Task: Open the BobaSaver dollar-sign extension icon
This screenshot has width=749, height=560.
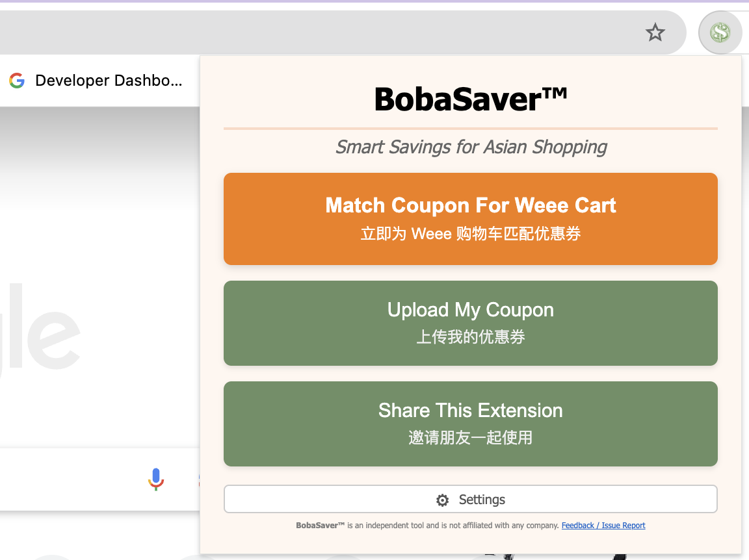Action: tap(720, 32)
